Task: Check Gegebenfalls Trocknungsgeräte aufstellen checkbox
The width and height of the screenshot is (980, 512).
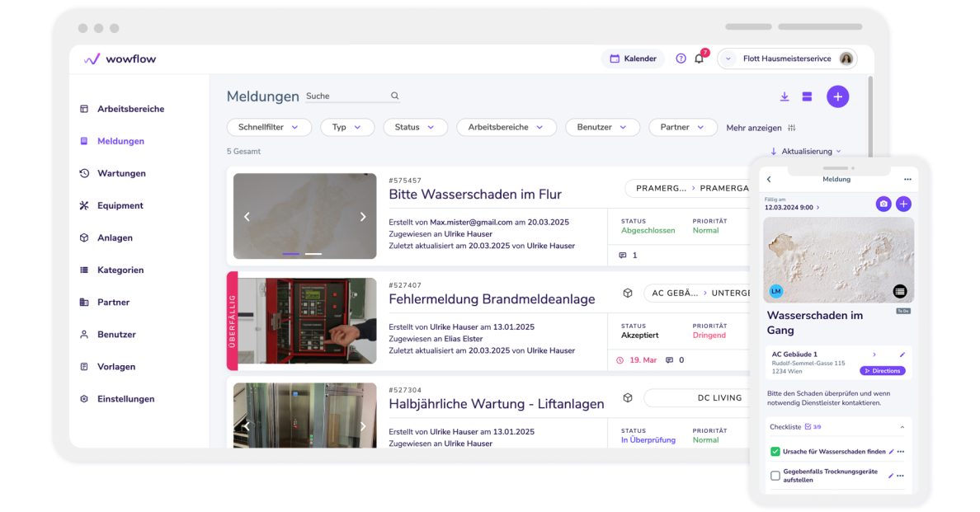Action: tap(775, 476)
